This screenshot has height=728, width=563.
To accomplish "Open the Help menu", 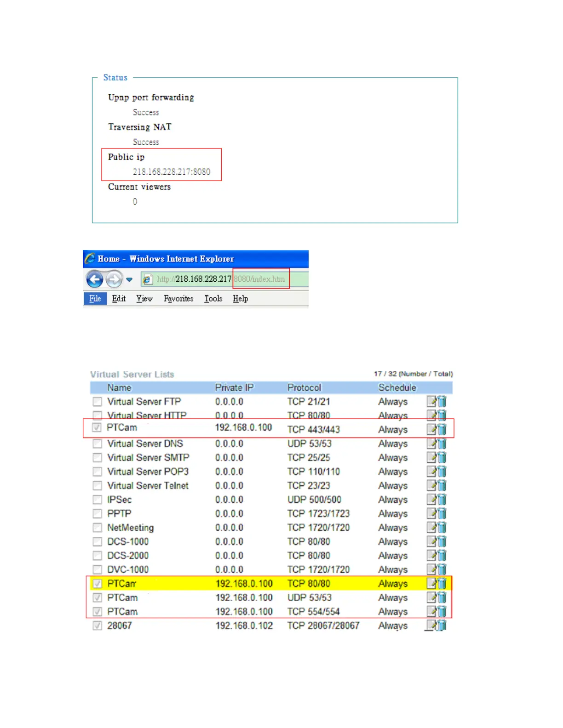I will click(x=240, y=299).
